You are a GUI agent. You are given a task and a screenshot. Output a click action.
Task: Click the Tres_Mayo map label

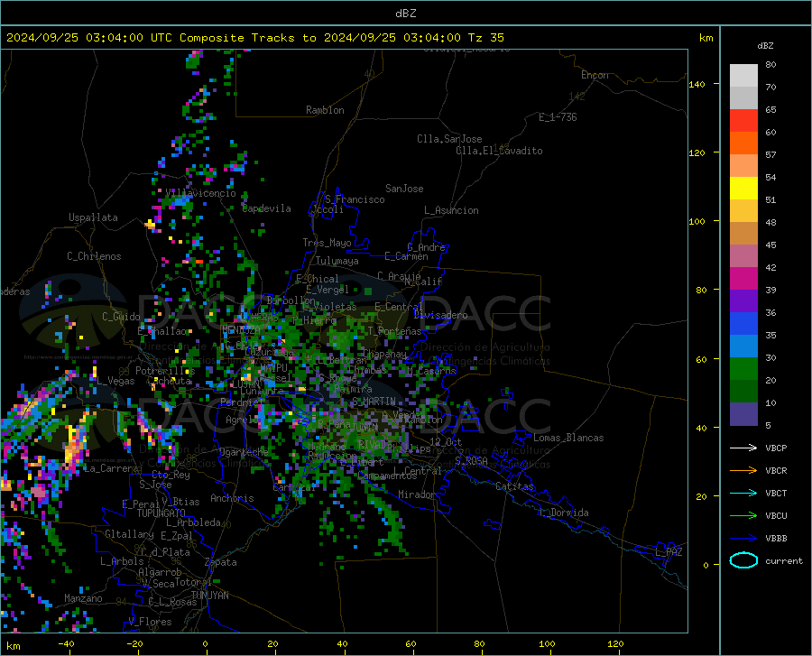327,243
